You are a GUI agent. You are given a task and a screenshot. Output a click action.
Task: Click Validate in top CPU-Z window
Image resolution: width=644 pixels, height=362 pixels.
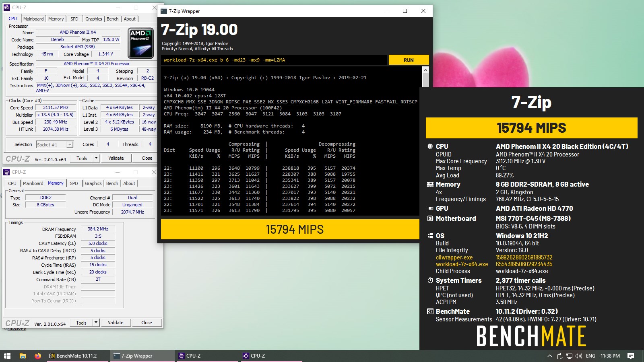pyautogui.click(x=116, y=158)
